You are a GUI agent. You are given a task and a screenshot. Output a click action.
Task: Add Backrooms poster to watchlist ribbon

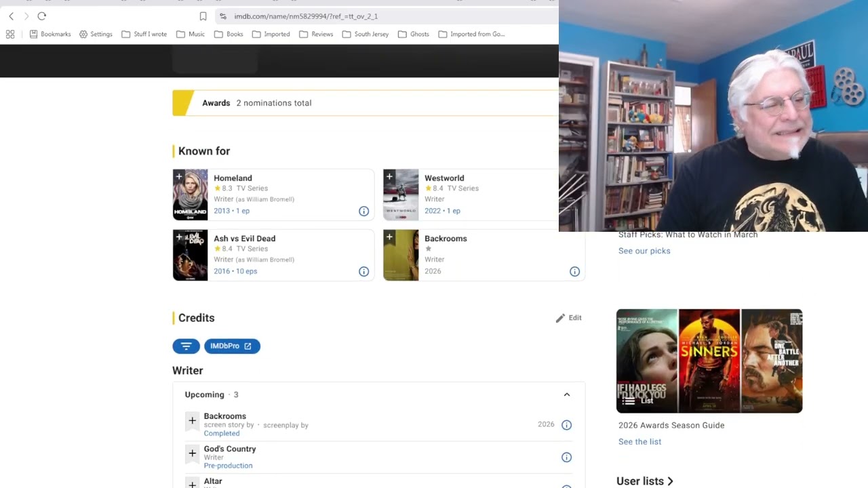click(389, 237)
